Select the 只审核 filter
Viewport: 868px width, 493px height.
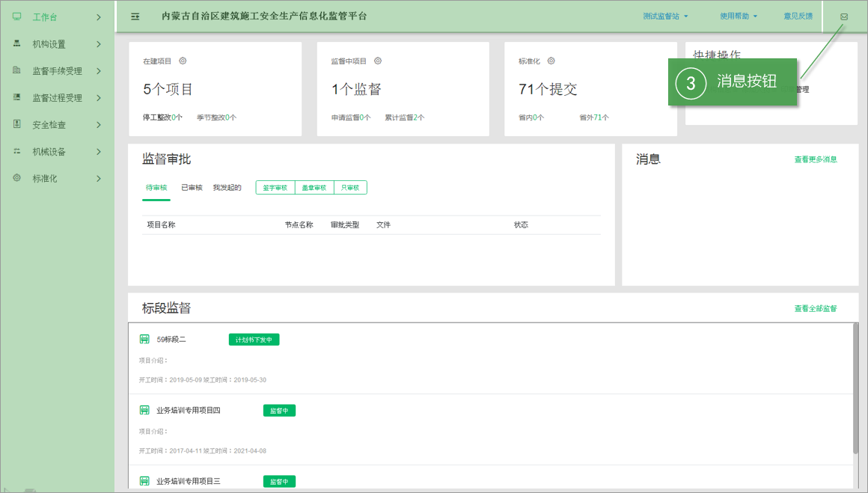tap(350, 188)
